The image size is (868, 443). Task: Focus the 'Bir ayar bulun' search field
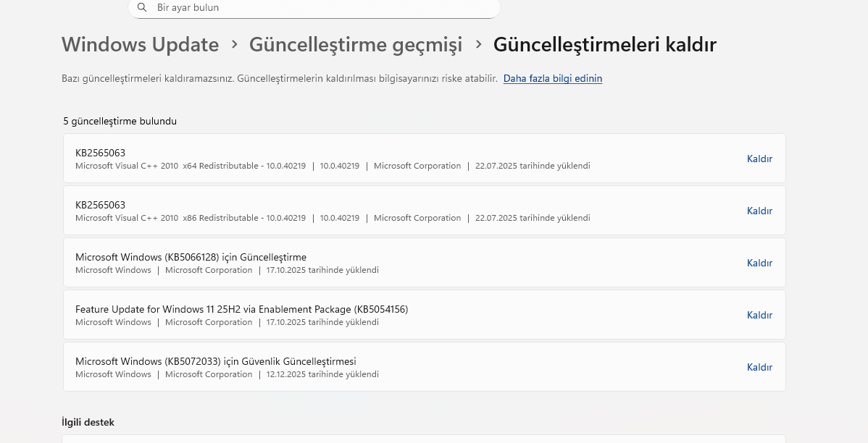pyautogui.click(x=314, y=8)
